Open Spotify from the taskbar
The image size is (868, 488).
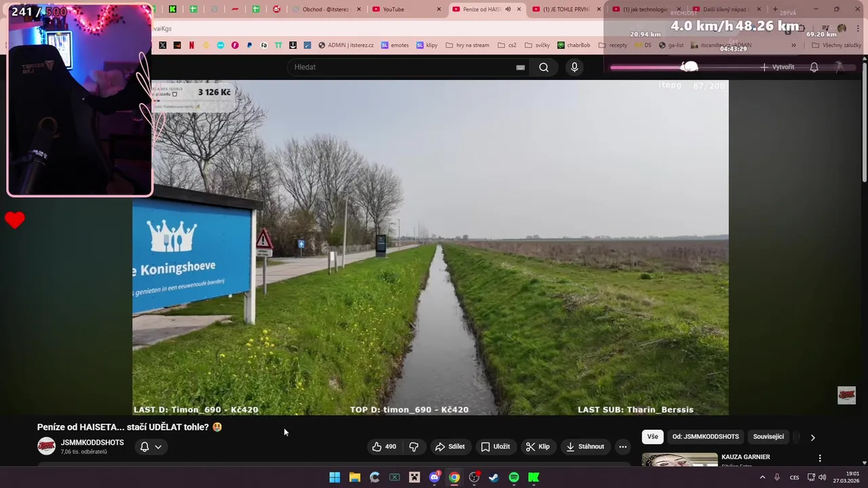point(513,477)
